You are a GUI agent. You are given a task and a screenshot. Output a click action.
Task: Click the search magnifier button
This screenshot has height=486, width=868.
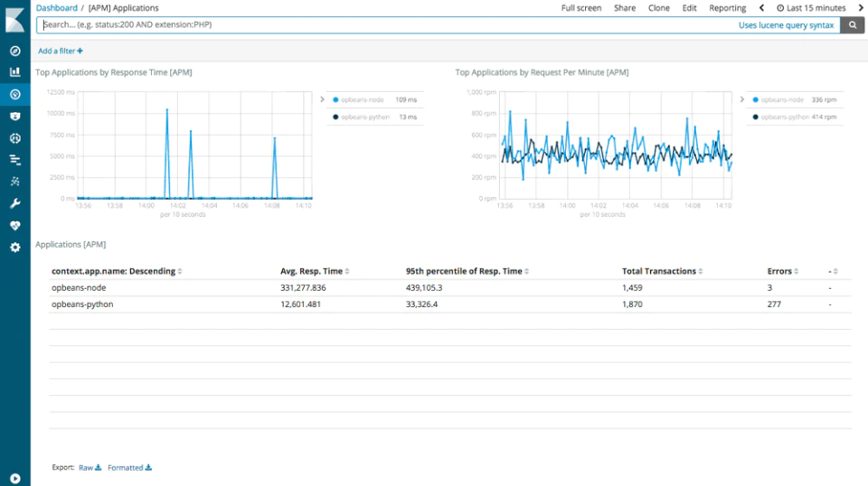[x=853, y=25]
